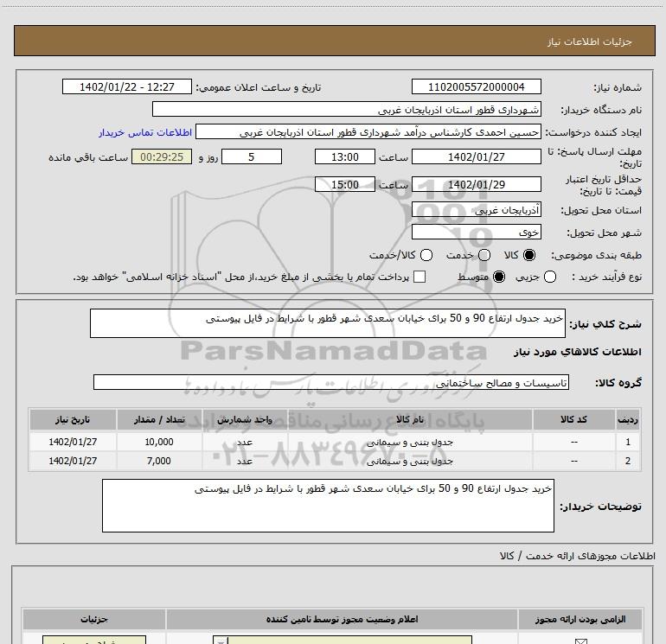Click need number field 1102005572000004
This screenshot has height=644, width=666.
pyautogui.click(x=476, y=87)
